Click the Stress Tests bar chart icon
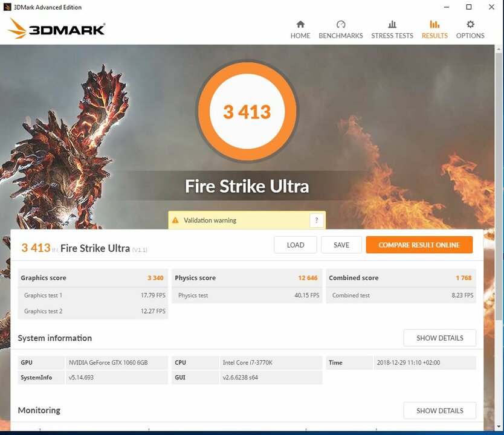 tap(392, 24)
